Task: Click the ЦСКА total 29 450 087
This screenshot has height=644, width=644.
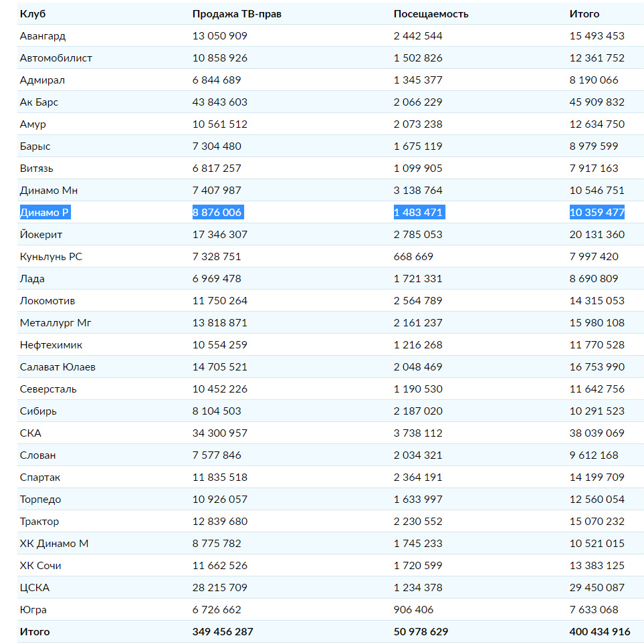Action: 597,587
